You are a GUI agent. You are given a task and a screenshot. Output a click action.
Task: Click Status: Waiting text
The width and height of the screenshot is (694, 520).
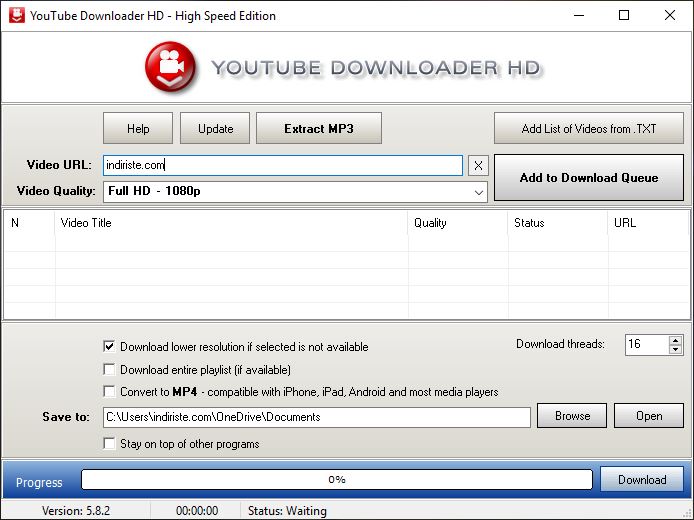(x=287, y=510)
